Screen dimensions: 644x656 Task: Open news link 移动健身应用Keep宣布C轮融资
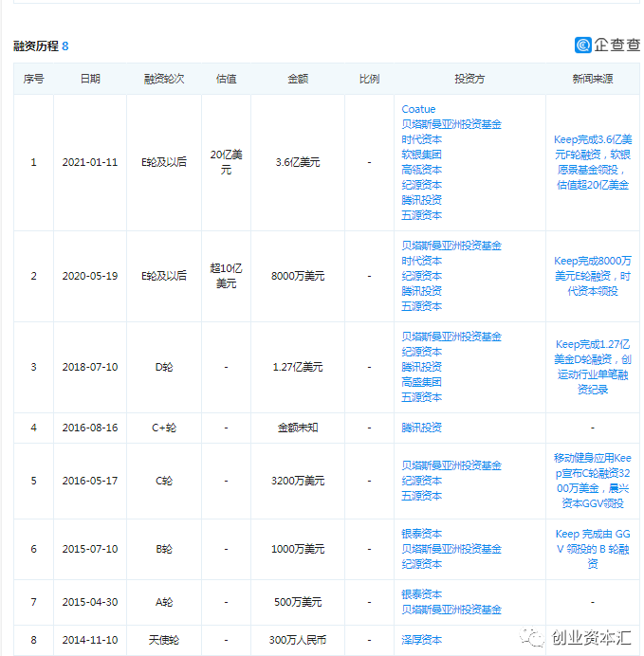coord(593,481)
